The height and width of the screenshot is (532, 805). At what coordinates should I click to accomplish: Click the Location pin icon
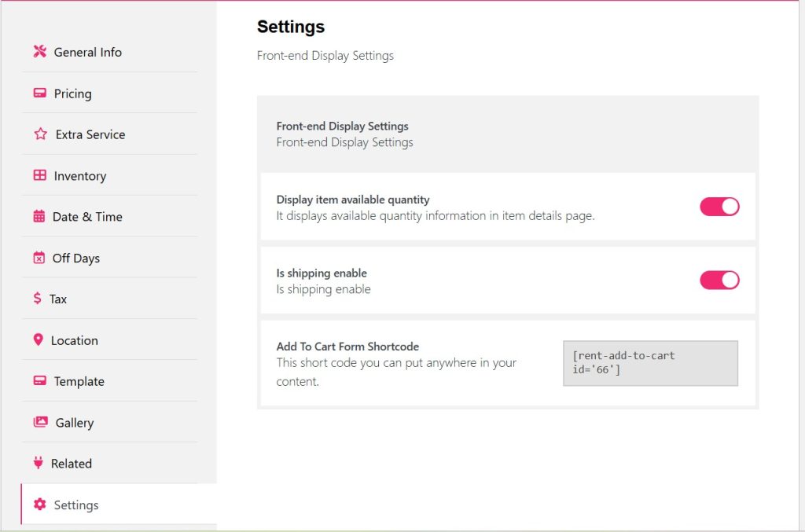click(x=38, y=340)
